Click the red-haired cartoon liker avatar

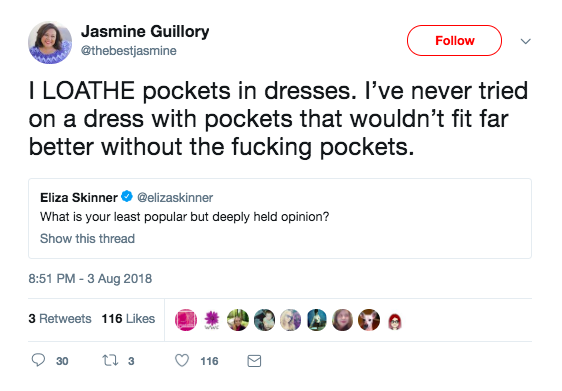pos(395,321)
